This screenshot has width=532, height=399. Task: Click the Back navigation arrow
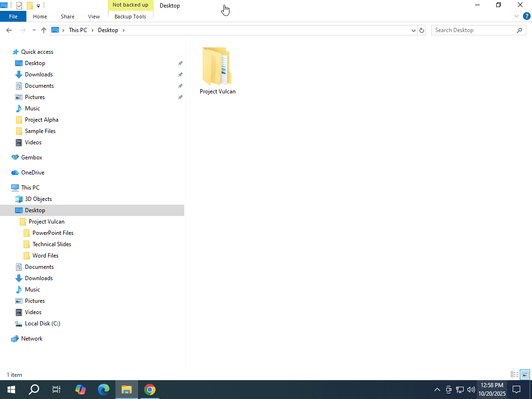coord(9,30)
